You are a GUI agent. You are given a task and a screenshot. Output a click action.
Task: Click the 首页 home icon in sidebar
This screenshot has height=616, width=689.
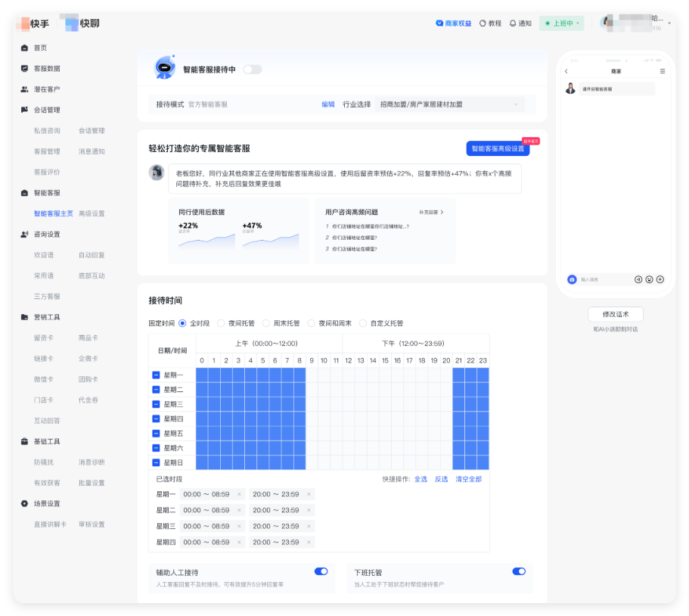click(25, 48)
